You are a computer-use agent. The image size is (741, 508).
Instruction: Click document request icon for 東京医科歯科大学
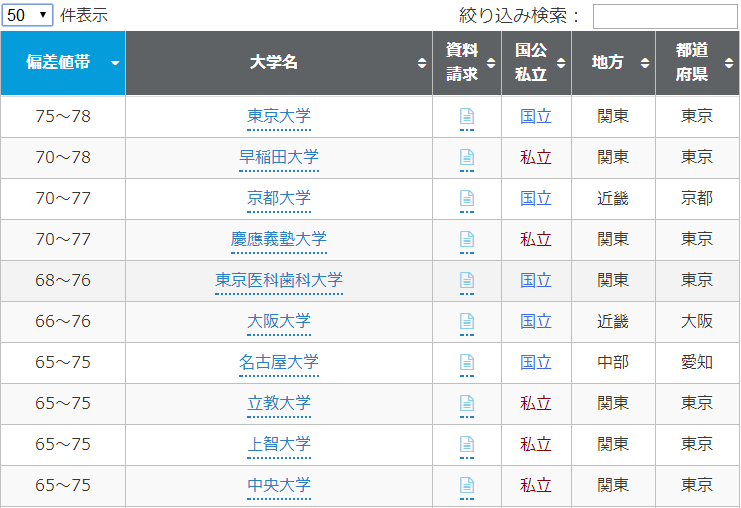(466, 281)
